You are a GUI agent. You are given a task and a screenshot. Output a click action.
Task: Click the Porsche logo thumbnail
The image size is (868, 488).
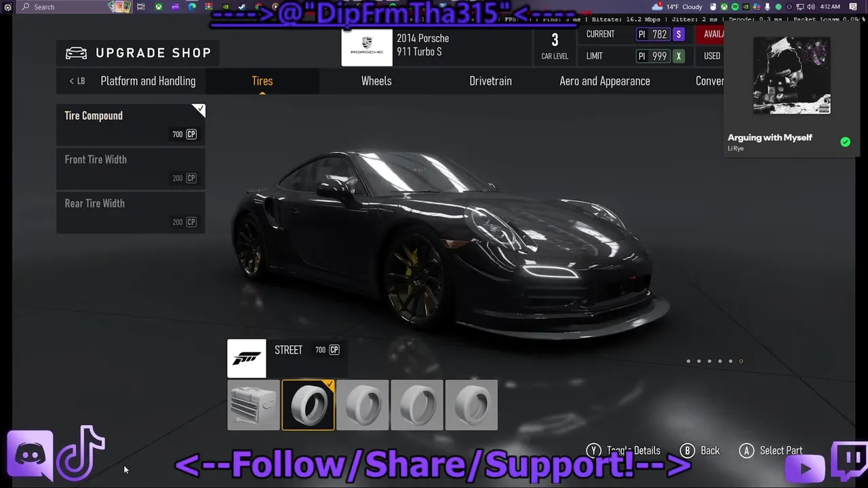(x=367, y=47)
